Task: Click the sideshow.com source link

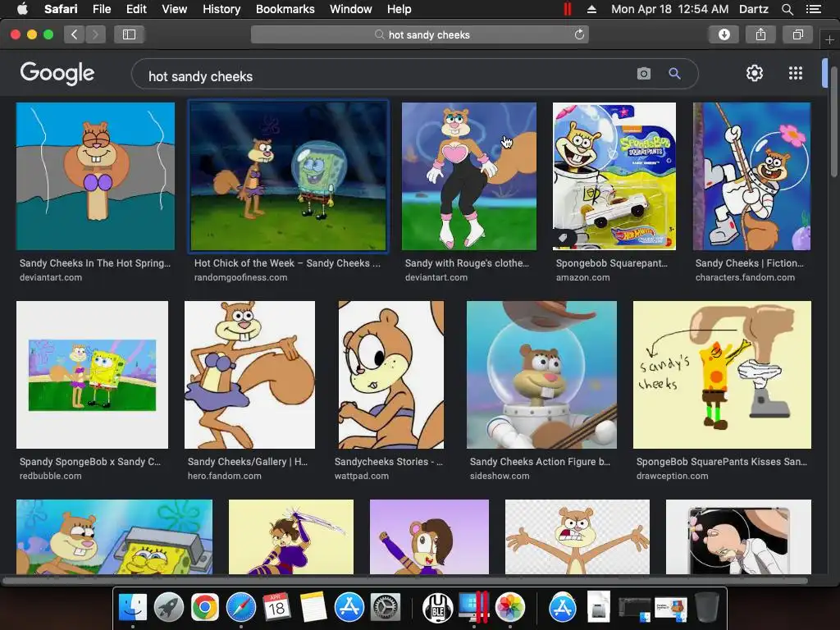Action: [x=500, y=476]
